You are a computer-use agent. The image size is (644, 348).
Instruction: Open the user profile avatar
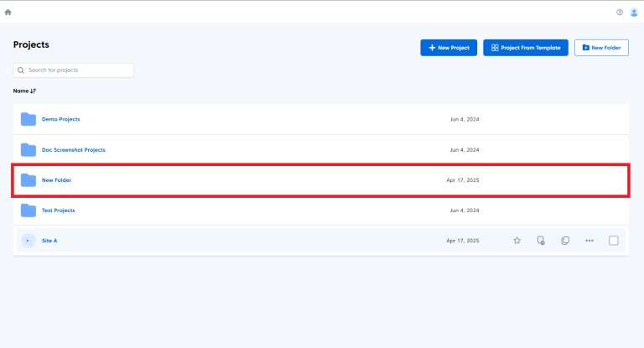[634, 13]
